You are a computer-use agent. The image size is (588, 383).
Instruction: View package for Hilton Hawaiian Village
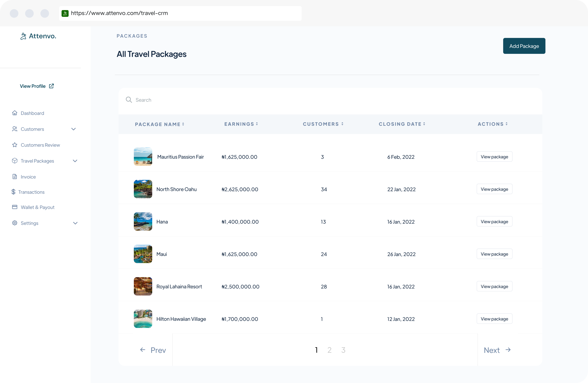(x=494, y=319)
